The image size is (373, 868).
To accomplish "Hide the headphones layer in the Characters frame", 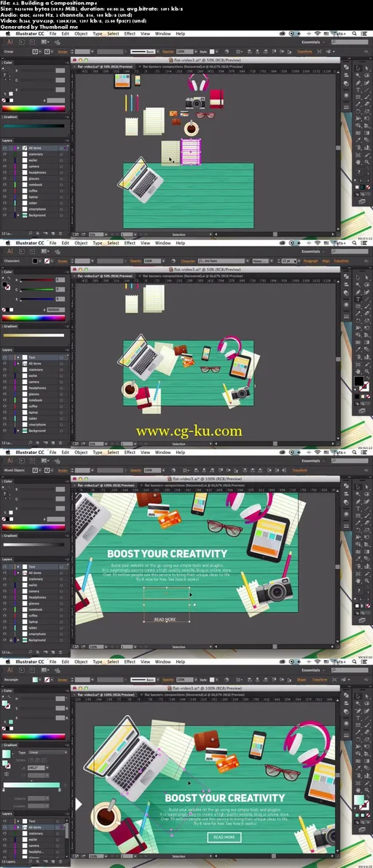I will 5,388.
